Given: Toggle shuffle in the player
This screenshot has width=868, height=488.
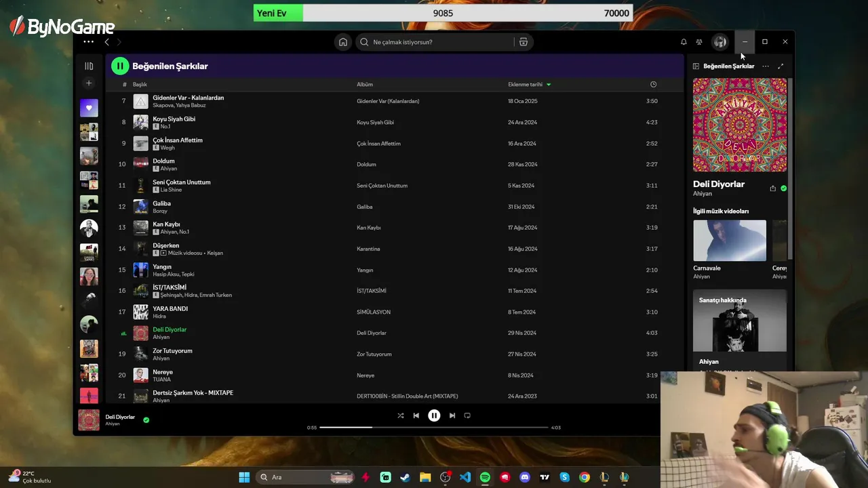Looking at the screenshot, I should (401, 415).
